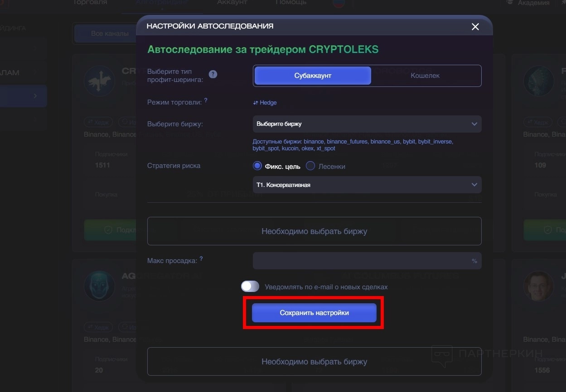Open the Выберите биржу dropdown
Viewport: 566px width, 392px height.
[367, 124]
